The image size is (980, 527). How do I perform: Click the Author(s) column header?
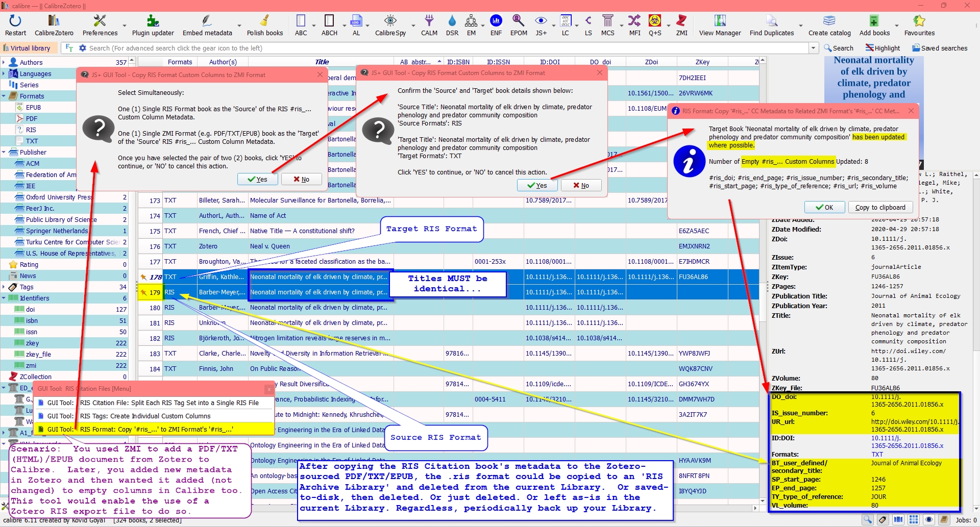(223, 62)
